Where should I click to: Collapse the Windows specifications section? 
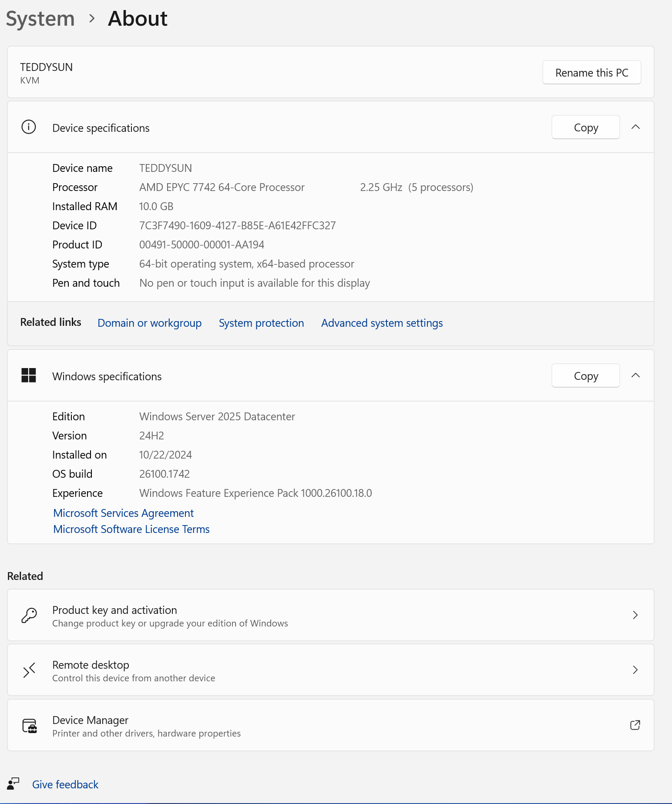coord(635,375)
